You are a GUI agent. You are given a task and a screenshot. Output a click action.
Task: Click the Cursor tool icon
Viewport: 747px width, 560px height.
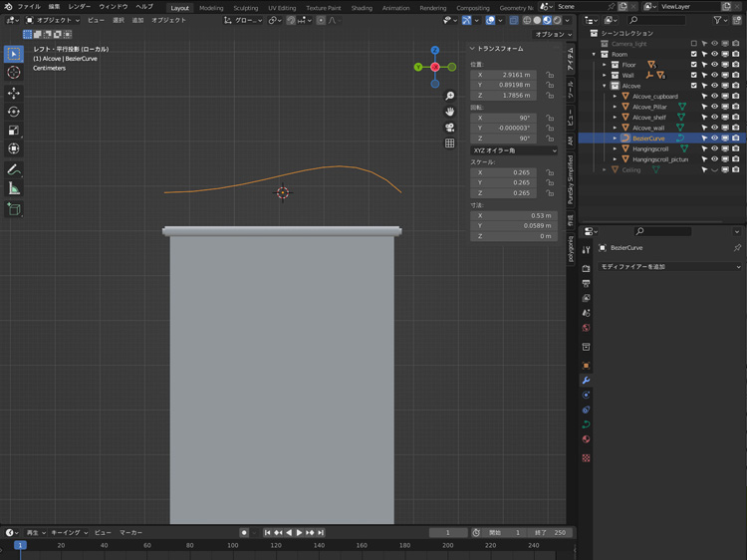pos(14,73)
